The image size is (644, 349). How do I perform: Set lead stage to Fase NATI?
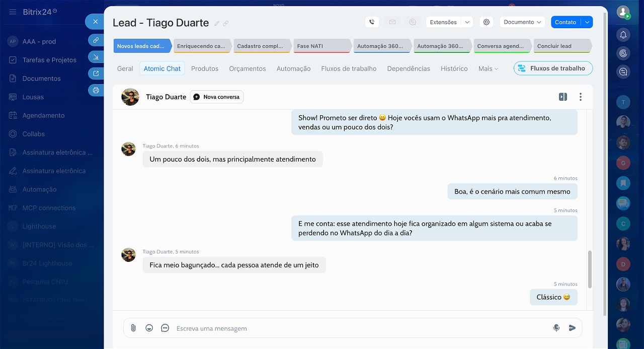[322, 46]
